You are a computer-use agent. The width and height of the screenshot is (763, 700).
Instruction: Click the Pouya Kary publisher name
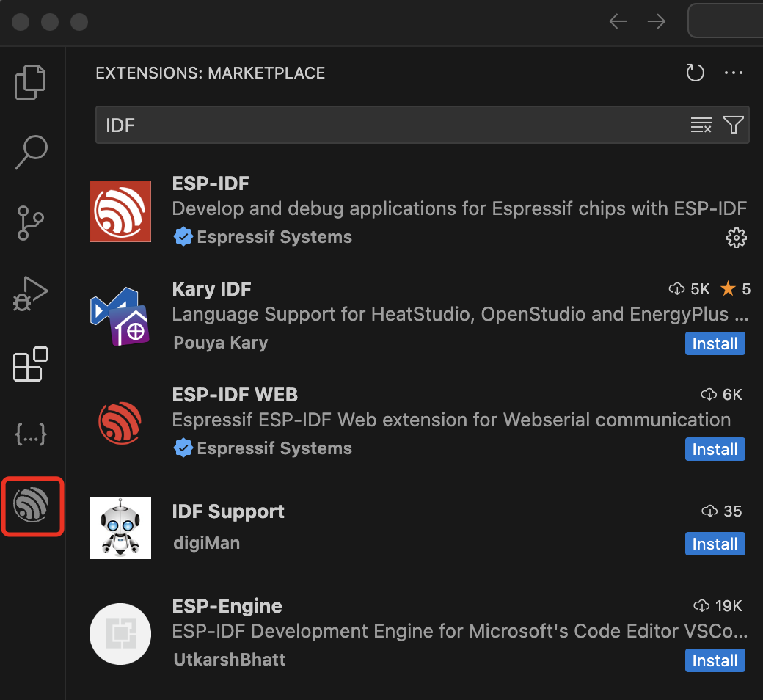tap(221, 343)
